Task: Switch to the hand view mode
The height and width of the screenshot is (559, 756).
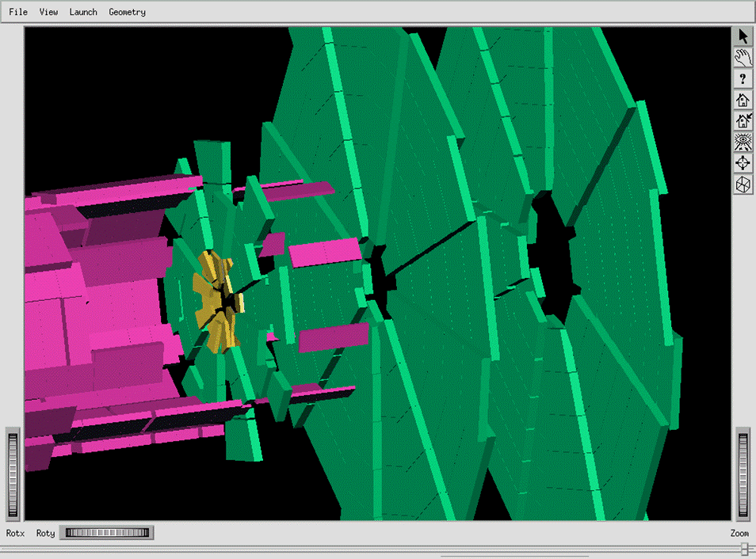Action: pyautogui.click(x=743, y=58)
